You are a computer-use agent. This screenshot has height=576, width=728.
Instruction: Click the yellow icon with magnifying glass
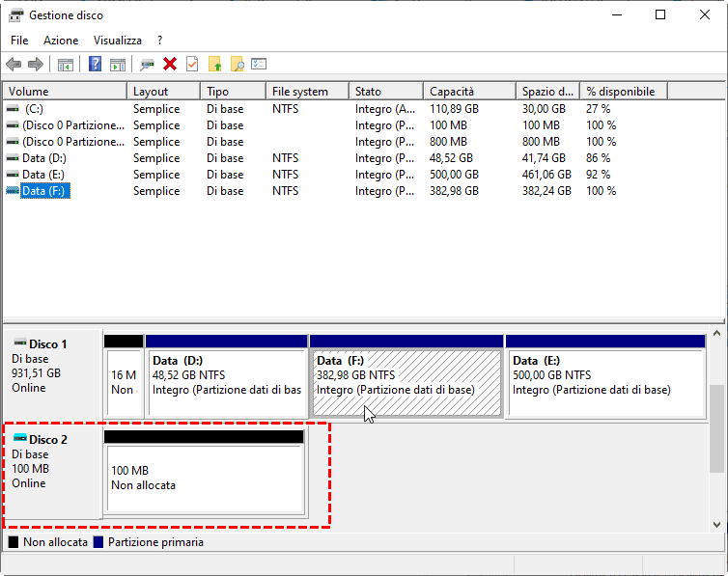click(x=238, y=64)
